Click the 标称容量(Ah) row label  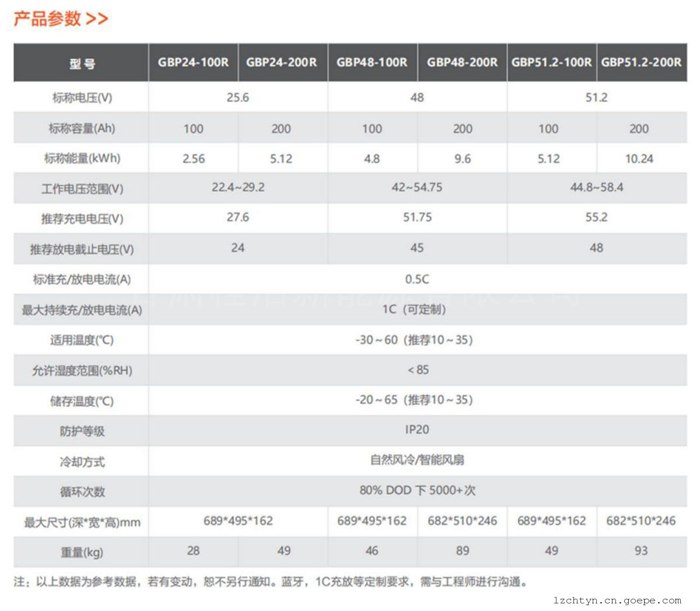point(82,128)
